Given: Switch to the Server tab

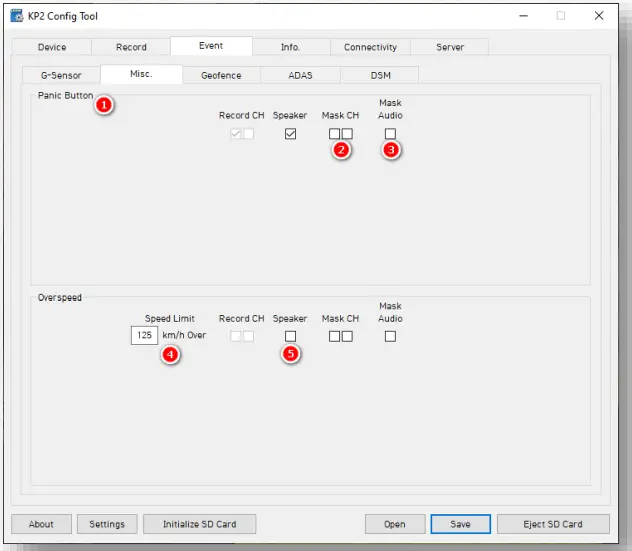Looking at the screenshot, I should [450, 47].
